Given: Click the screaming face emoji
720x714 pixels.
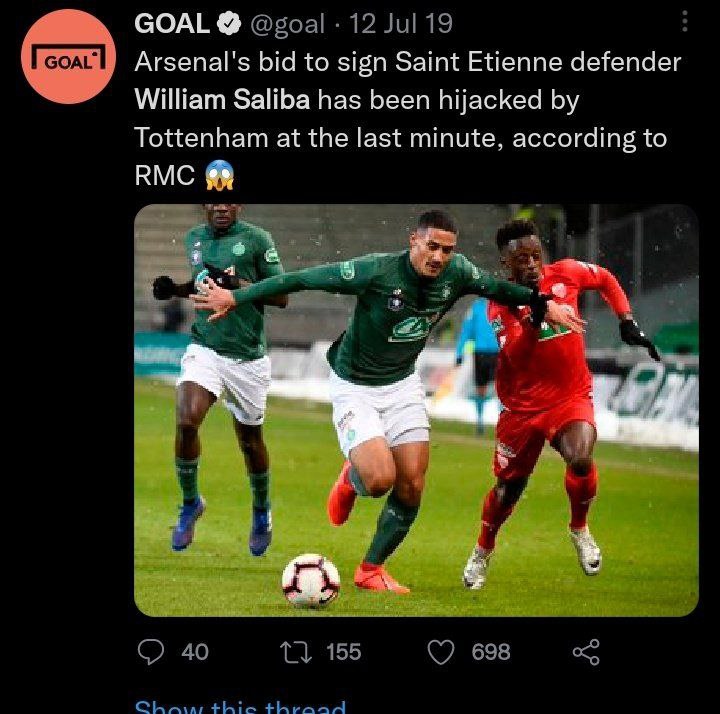Looking at the screenshot, I should [x=220, y=176].
